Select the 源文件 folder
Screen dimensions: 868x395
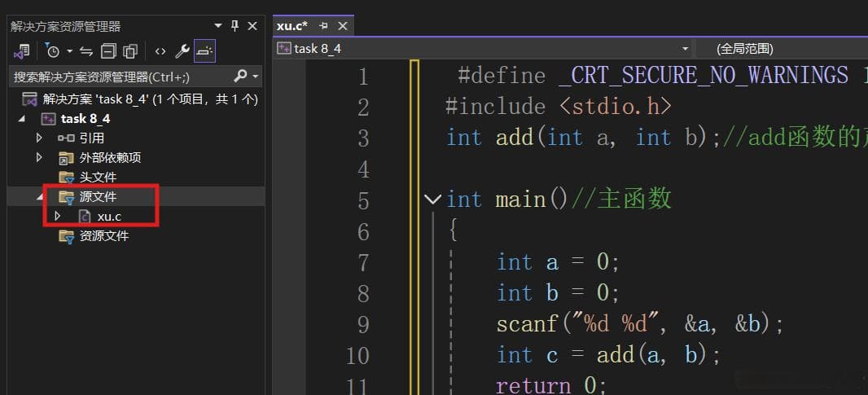(x=98, y=196)
